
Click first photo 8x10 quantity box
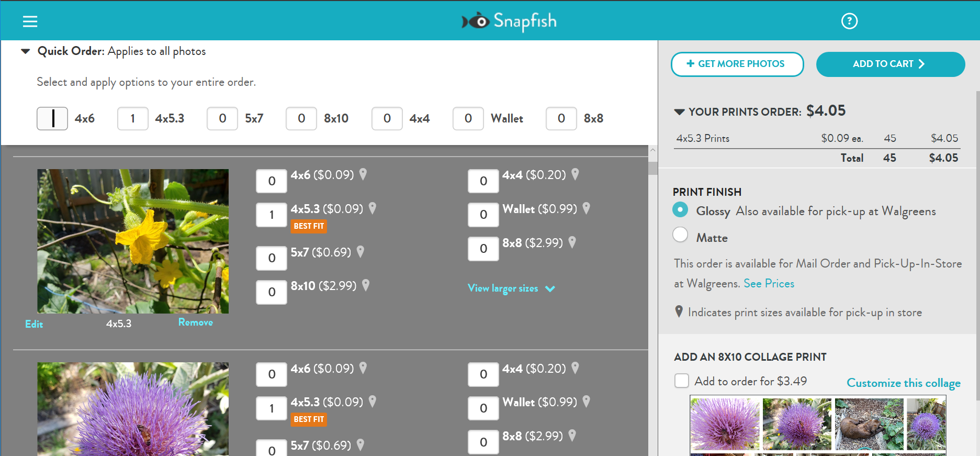pos(272,292)
